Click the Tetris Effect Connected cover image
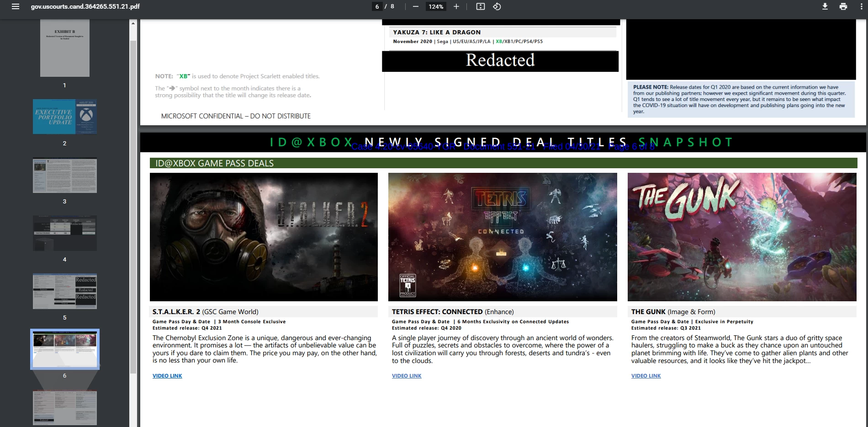The image size is (868, 427). (x=503, y=237)
